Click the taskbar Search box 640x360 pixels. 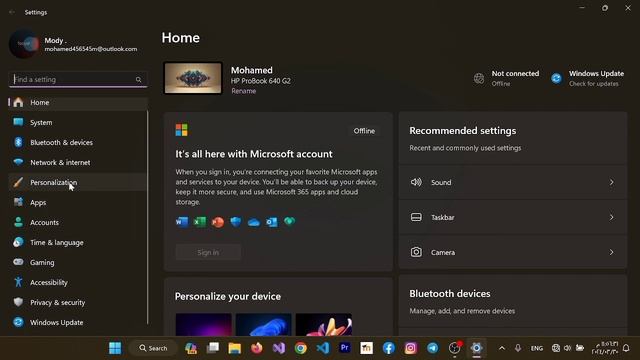pyautogui.click(x=153, y=348)
